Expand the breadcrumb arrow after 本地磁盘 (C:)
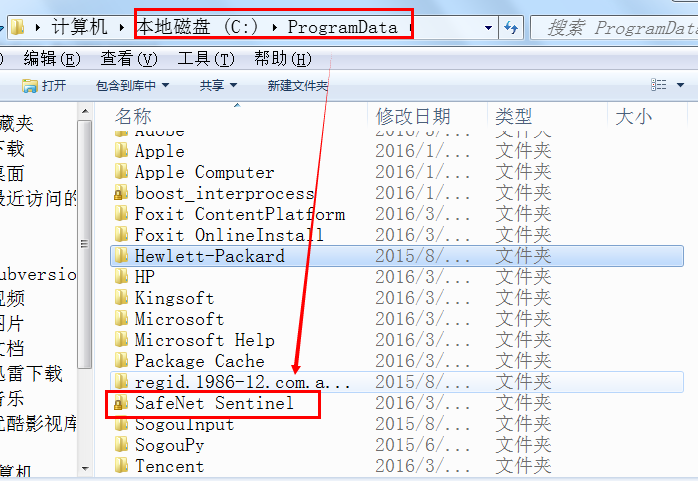Image resolution: width=698 pixels, height=481 pixels. point(275,28)
